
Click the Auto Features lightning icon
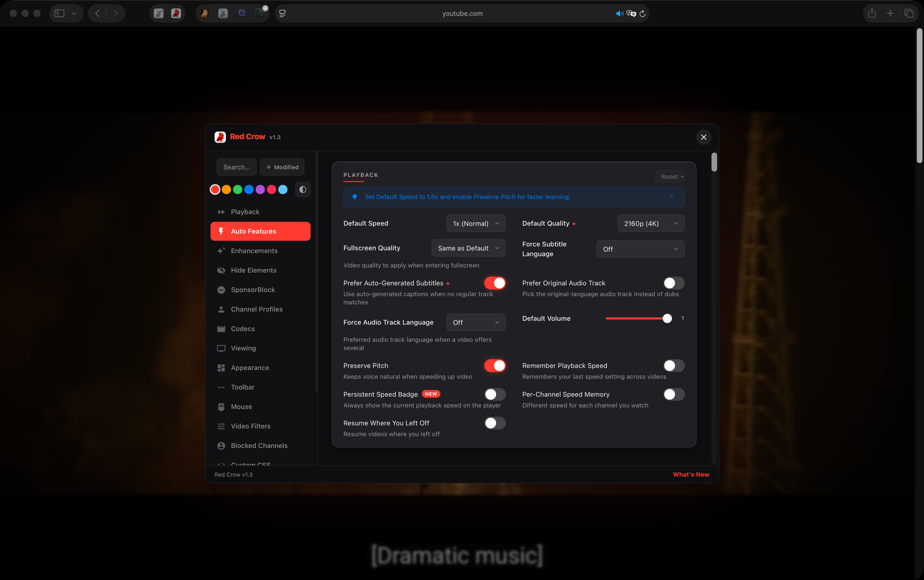[x=221, y=231]
